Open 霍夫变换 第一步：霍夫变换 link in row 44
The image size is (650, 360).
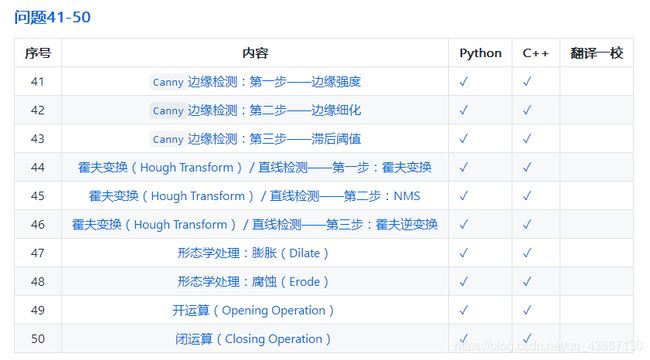[255, 168]
